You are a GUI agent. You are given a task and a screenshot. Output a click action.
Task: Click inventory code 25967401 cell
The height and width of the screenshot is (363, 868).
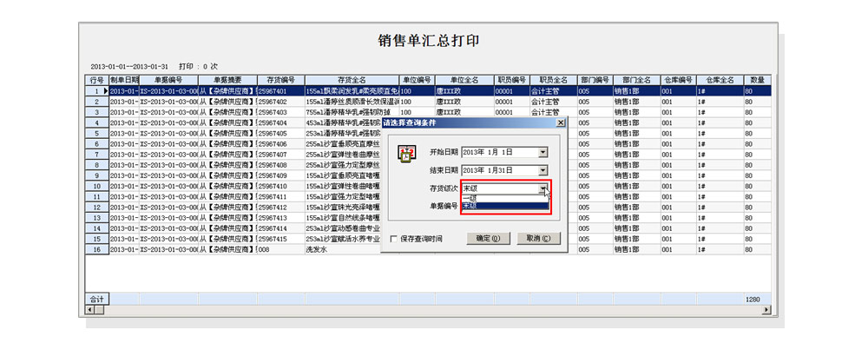[x=280, y=91]
